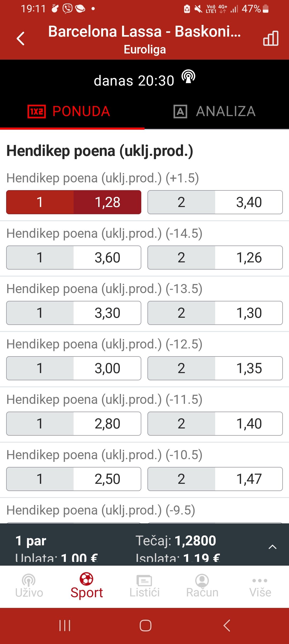Open the Listići tickets section
The height and width of the screenshot is (644, 289).
(x=144, y=586)
